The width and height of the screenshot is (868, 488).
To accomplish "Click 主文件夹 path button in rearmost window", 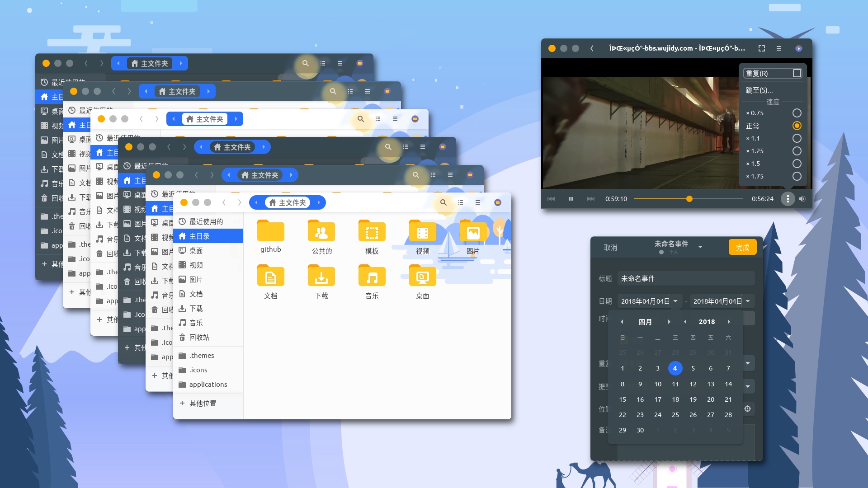I will tap(150, 63).
